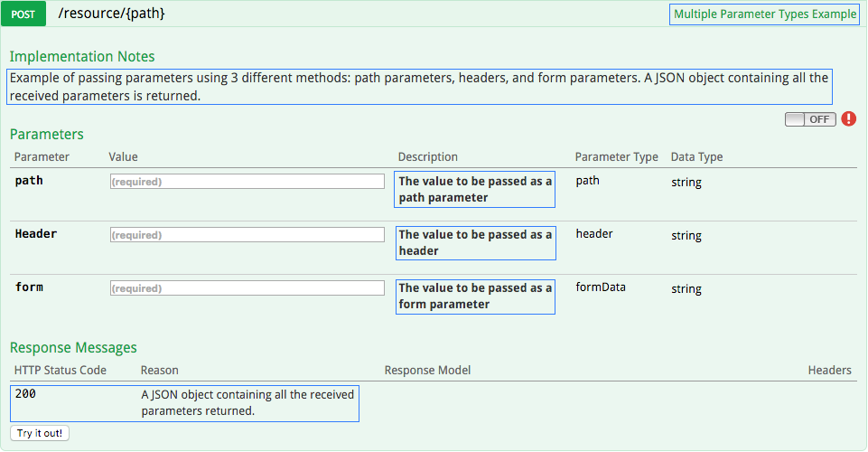Toggle the OFF authorization switch
Screen dimensions: 868x452
point(810,119)
